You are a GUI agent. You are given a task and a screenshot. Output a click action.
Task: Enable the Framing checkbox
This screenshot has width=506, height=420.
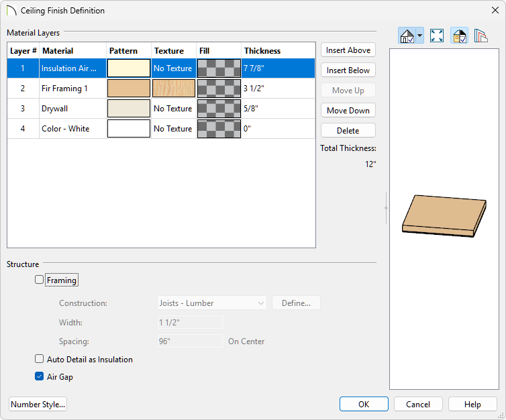click(x=40, y=280)
